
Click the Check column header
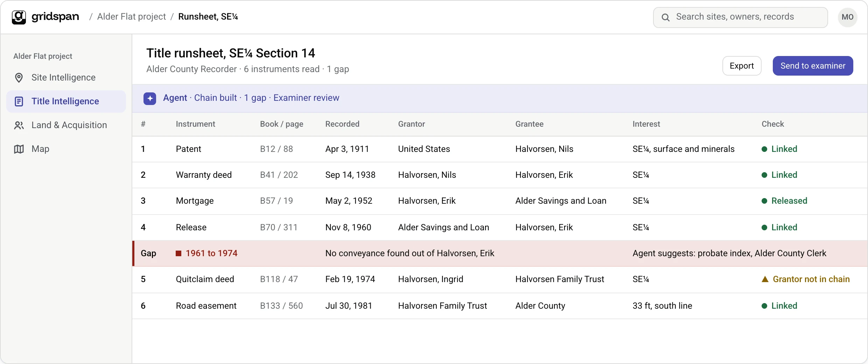pos(773,124)
